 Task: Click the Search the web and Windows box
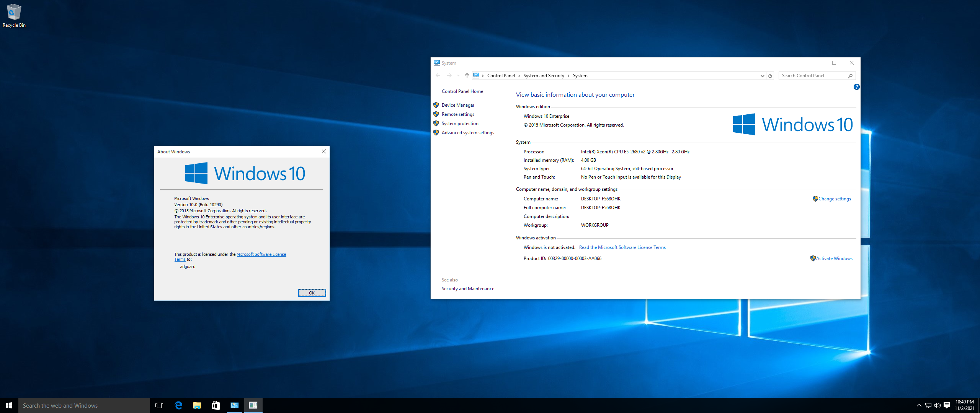pos(84,405)
